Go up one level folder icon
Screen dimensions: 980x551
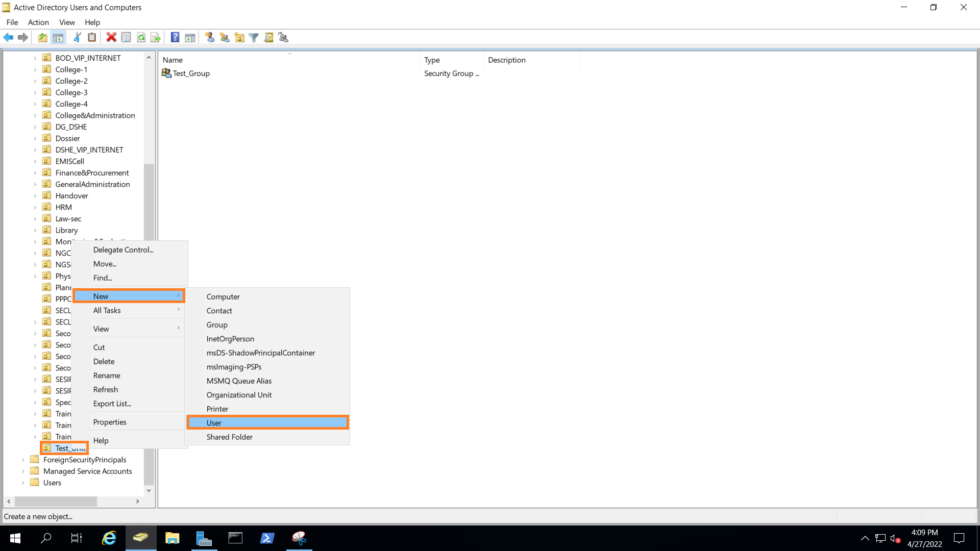click(43, 37)
